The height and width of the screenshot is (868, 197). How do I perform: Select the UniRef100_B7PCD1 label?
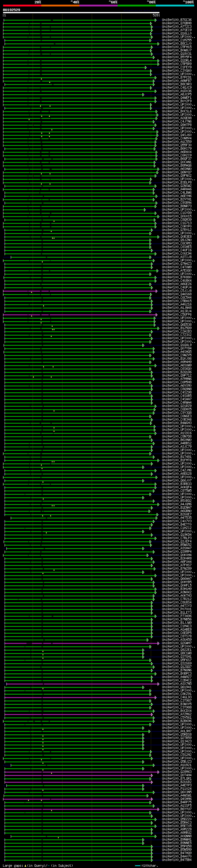point(177,78)
